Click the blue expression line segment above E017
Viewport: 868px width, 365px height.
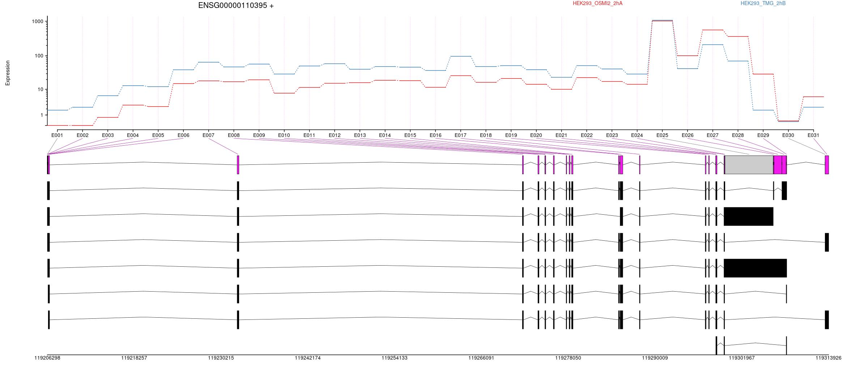click(460, 56)
